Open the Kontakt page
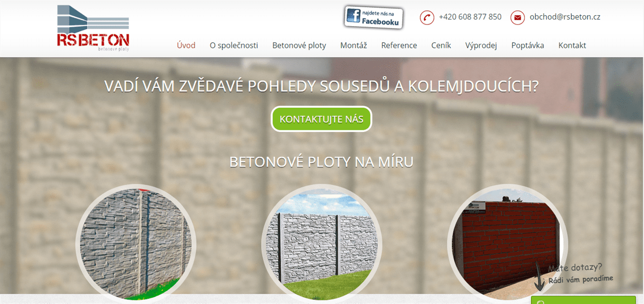644x304 pixels. pos(572,45)
